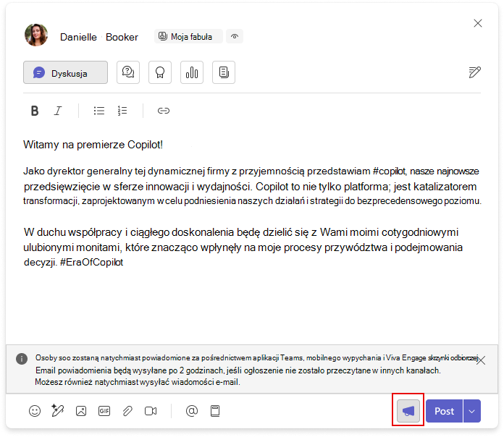Click the #copilot hashtag in text
This screenshot has height=437, width=504.
389,171
